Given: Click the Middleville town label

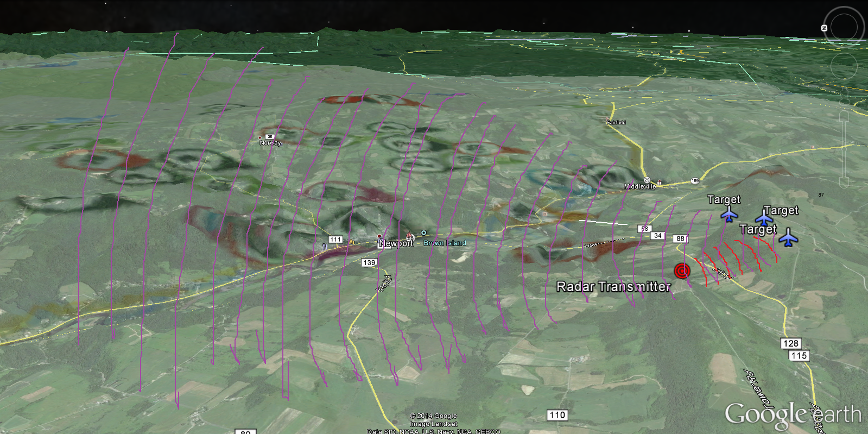Looking at the screenshot, I should click(639, 186).
